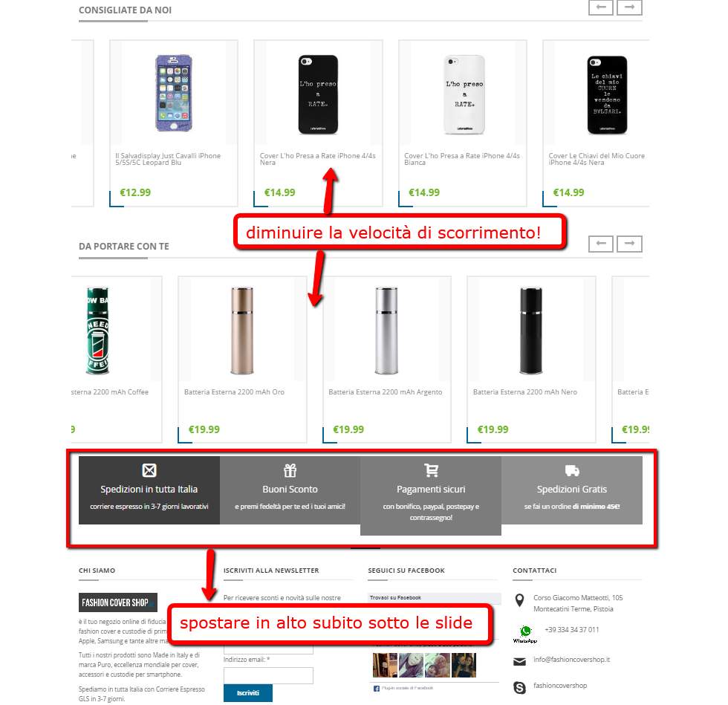Click the previous arrow in Consigliate da noi

coord(601,7)
